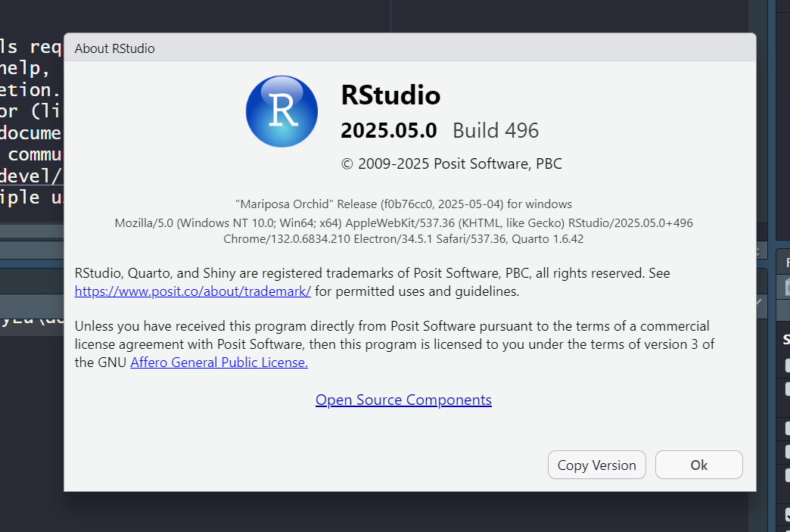Click the RStudio spherical R logo
Viewport: 790px width, 532px height.
pos(281,111)
